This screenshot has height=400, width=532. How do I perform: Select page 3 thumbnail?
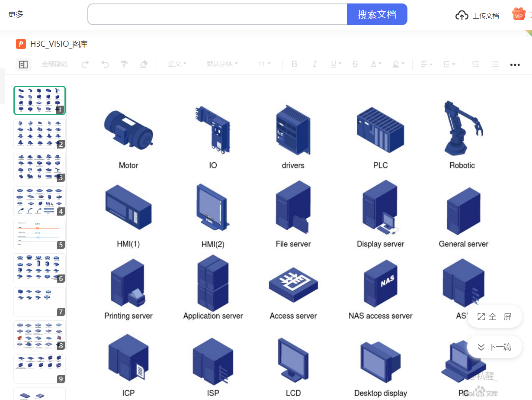(x=39, y=168)
